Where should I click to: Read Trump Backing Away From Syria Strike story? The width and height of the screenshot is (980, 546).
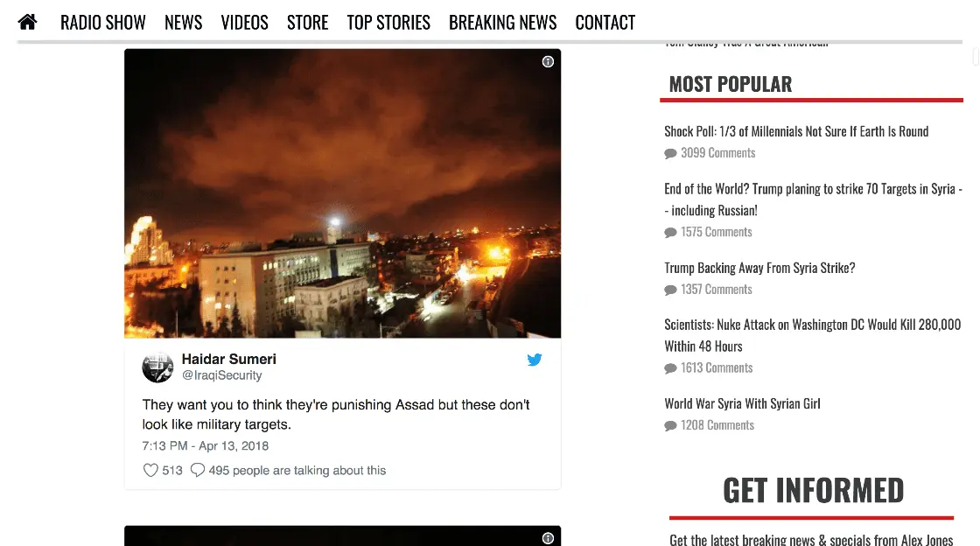[759, 268]
